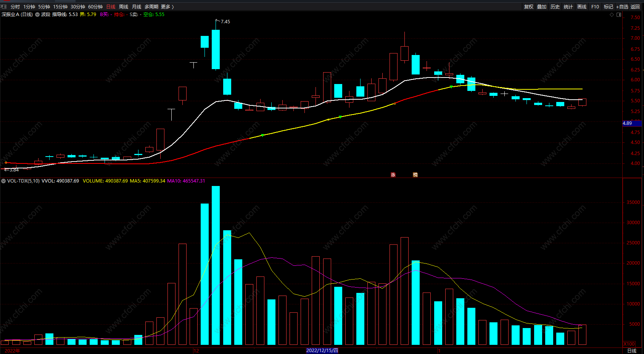Click the orange 榜 marker icon
Image resolution: width=644 pixels, height=354 pixels.
click(415, 175)
